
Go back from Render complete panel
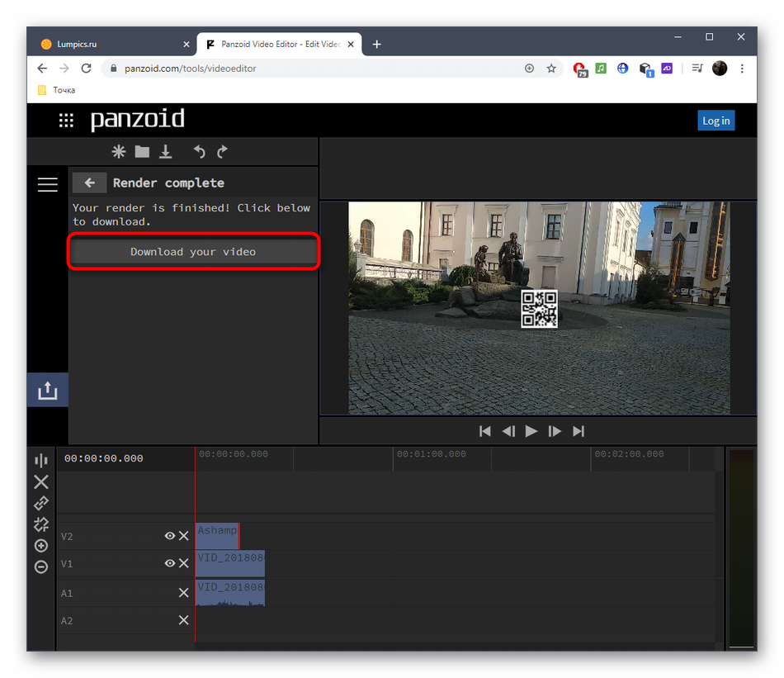pos(89,183)
